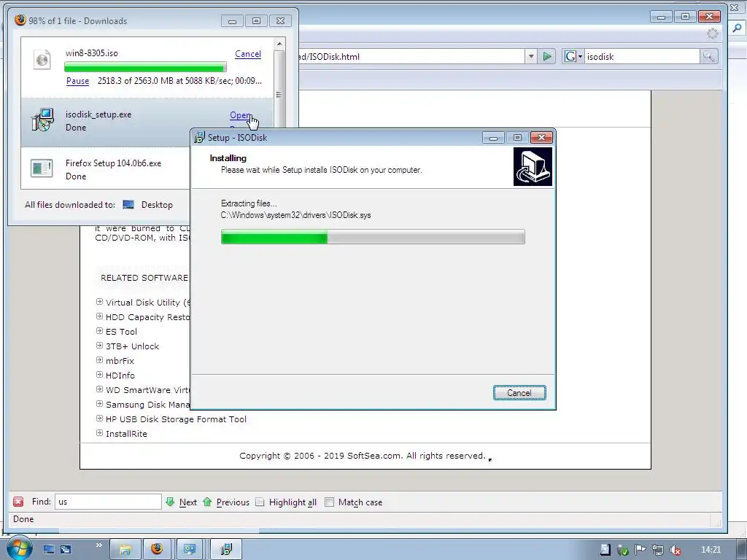Open the downloaded isodisk_setup.exe

point(241,115)
